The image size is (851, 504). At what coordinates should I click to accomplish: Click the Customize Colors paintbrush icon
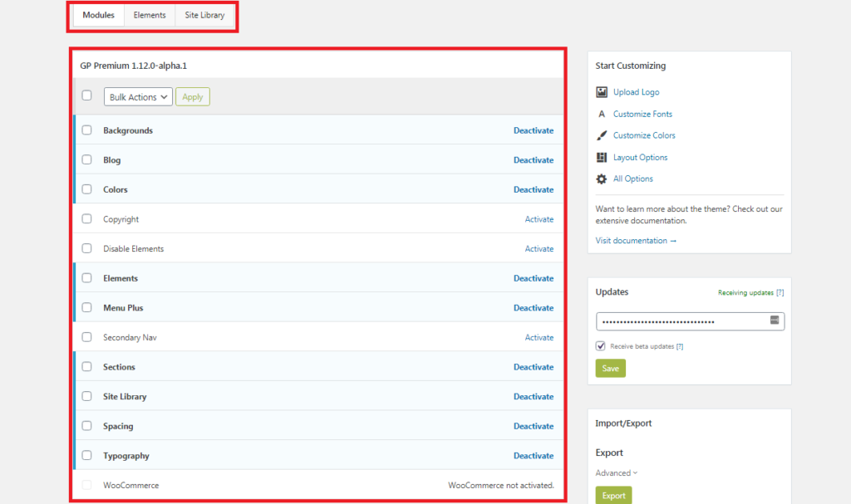coord(602,135)
